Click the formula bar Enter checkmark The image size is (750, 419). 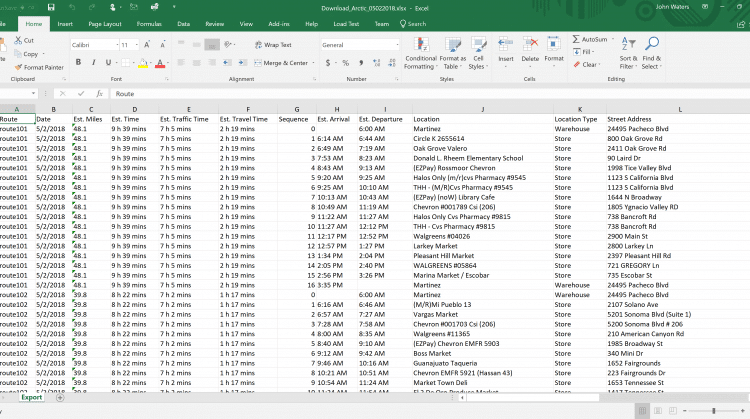[81, 94]
